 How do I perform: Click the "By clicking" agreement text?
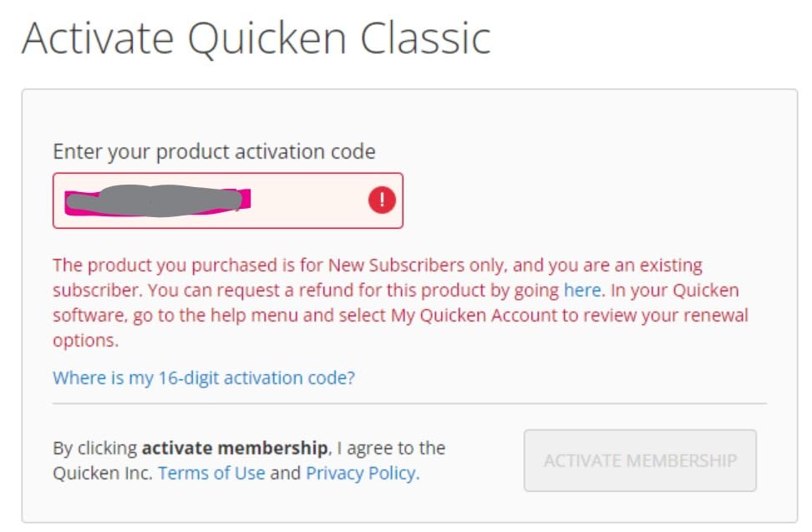click(95, 448)
